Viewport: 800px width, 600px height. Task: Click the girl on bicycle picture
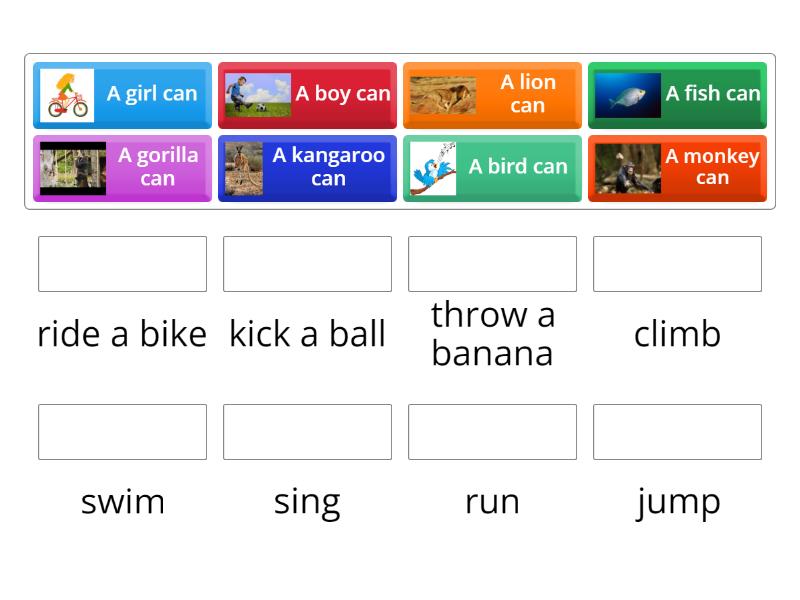[67, 95]
